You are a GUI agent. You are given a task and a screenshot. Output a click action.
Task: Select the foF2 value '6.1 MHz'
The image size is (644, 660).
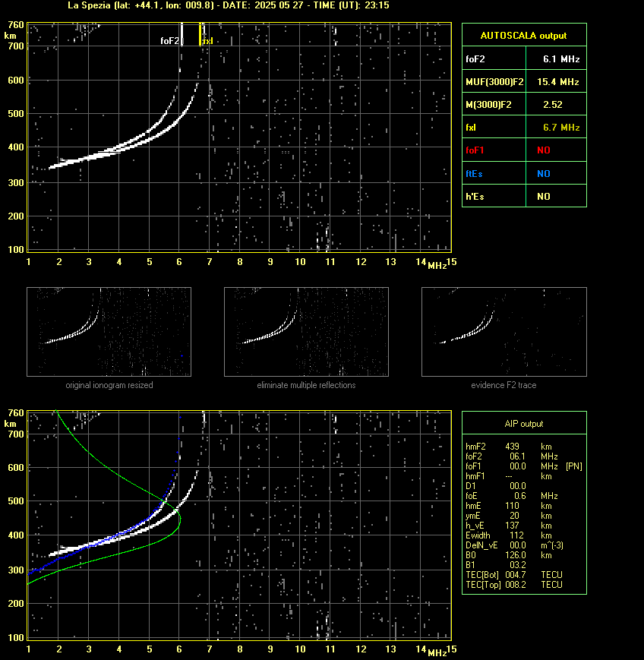(561, 59)
